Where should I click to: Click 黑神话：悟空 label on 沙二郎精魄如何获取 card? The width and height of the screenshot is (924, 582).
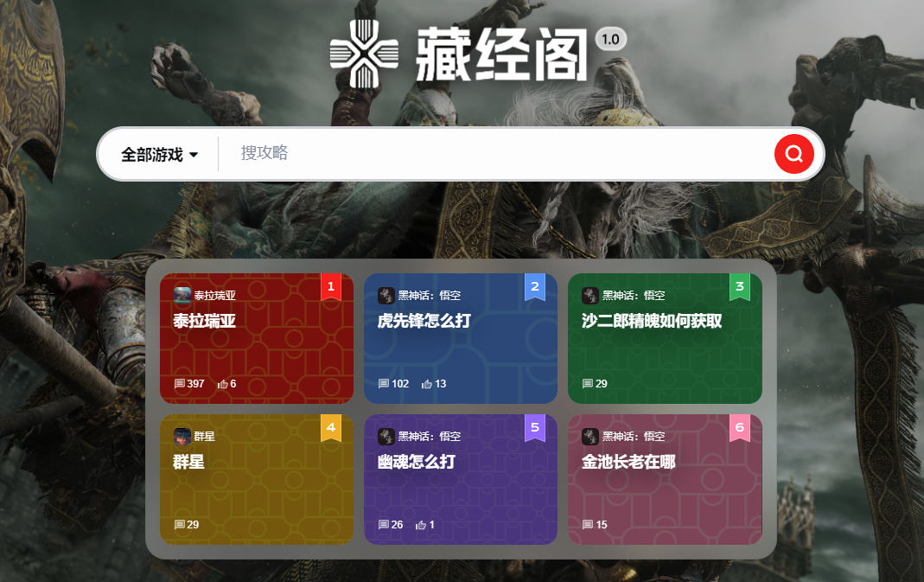(x=634, y=296)
